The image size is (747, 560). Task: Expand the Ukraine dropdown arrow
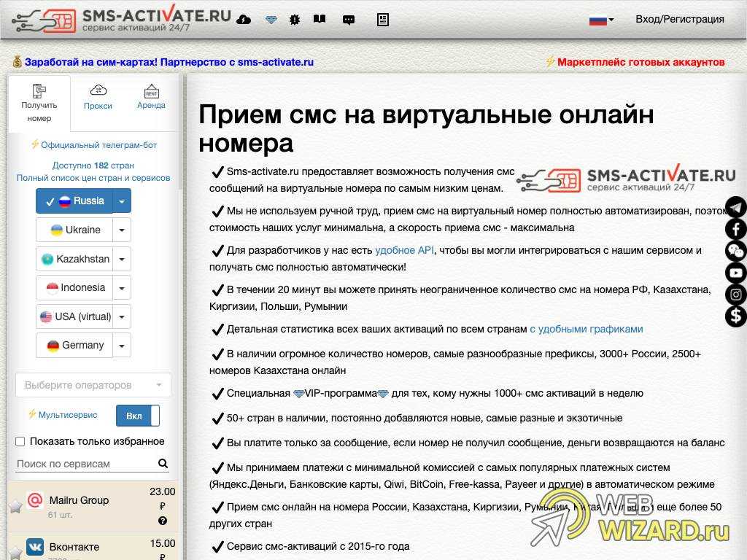point(122,230)
